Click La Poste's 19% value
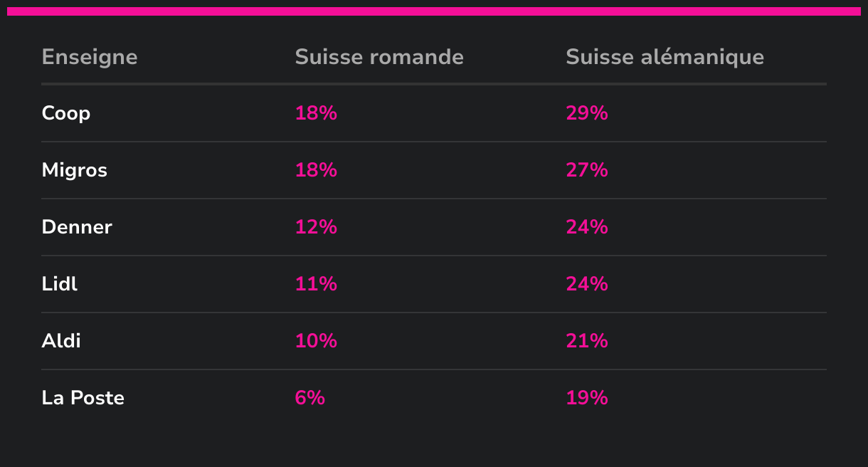The height and width of the screenshot is (467, 868). 587,398
